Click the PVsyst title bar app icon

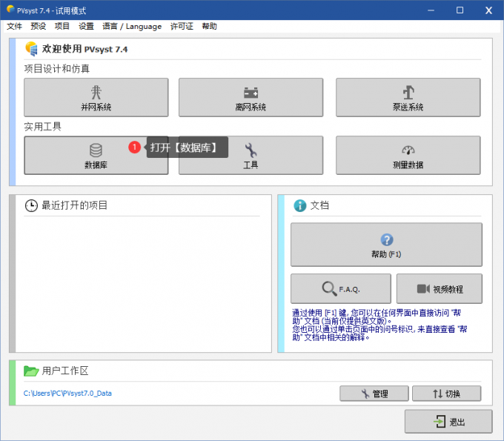10,9
